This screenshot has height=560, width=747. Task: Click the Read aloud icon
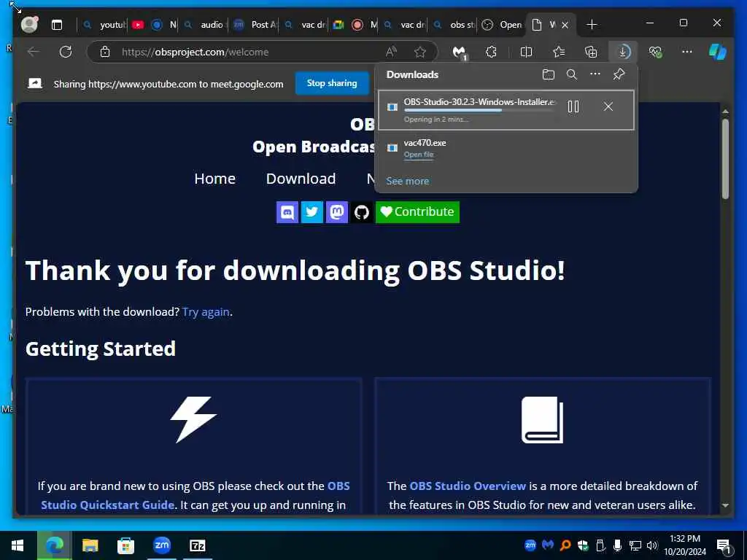pos(391,52)
